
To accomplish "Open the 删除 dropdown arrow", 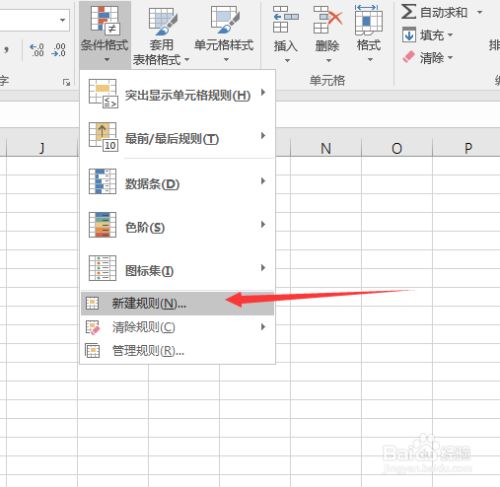I will coord(329,61).
